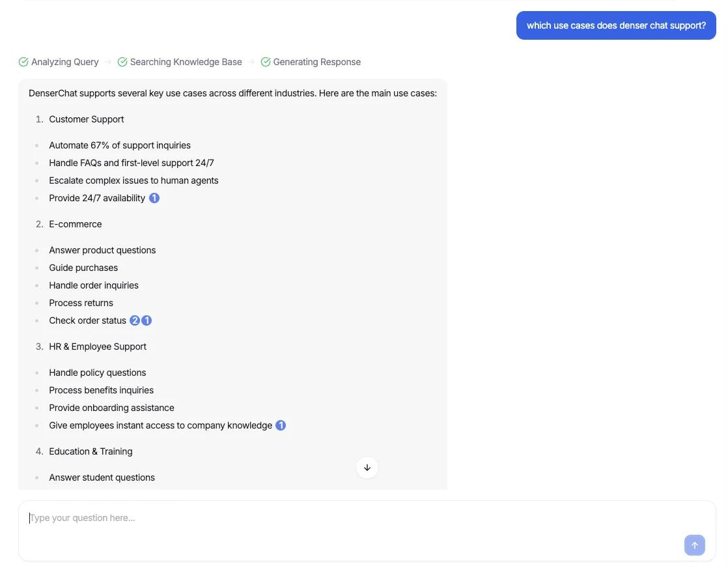Click the "E-commerce" heading in response
The height and width of the screenshot is (566, 728).
(x=75, y=223)
